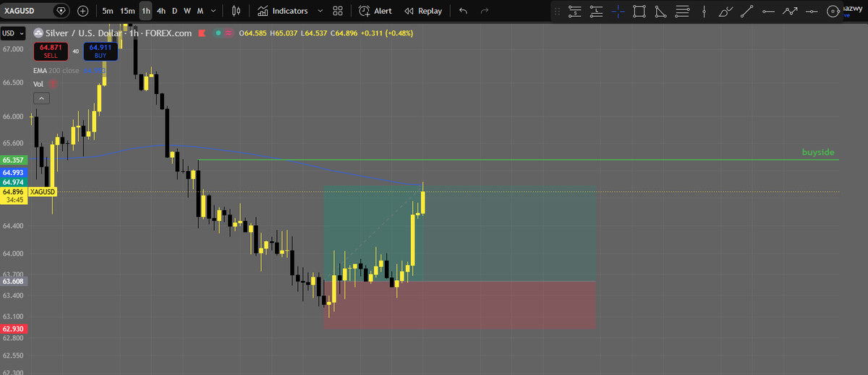Click the 65.357 green price label on axis

pyautogui.click(x=14, y=160)
